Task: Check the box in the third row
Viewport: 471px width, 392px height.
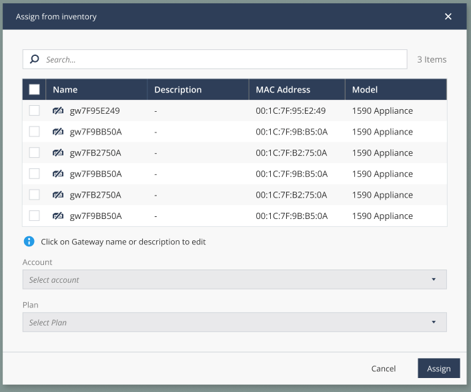Action: pyautogui.click(x=34, y=152)
